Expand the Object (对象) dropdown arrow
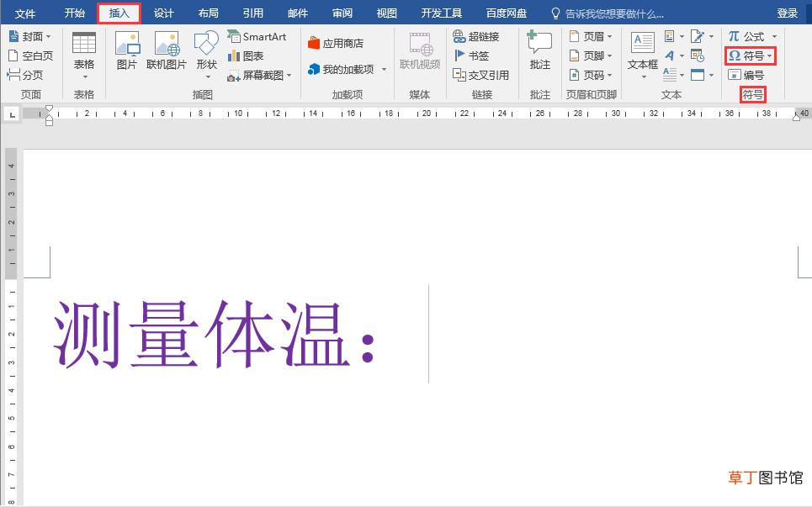This screenshot has width=812, height=507. [x=712, y=76]
